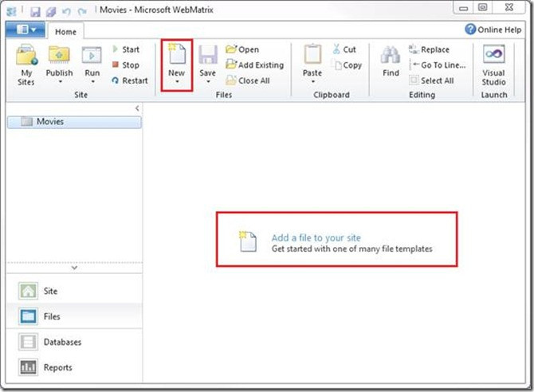This screenshot has height=392, width=534.
Task: Cut the selection with scissors icon
Action: (344, 49)
